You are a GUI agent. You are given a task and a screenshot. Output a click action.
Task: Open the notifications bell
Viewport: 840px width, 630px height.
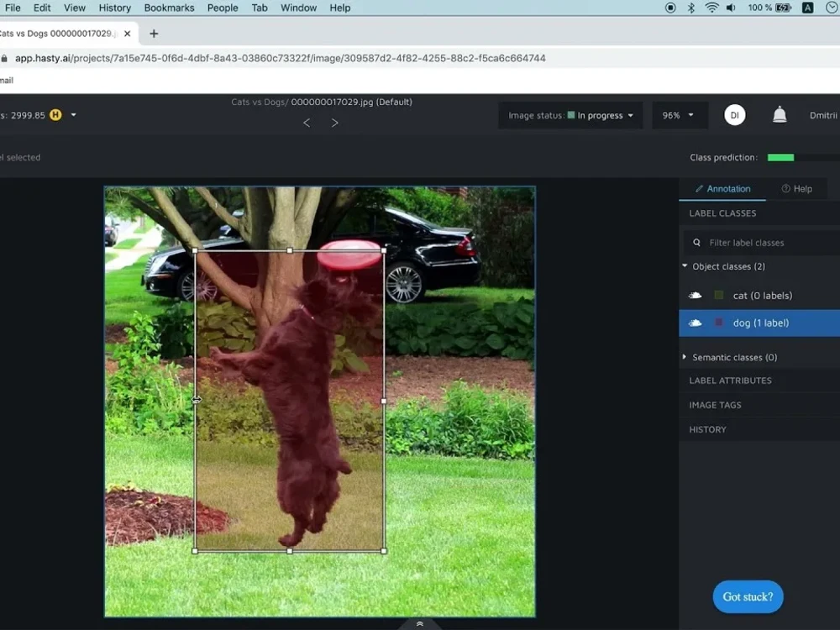pos(780,114)
